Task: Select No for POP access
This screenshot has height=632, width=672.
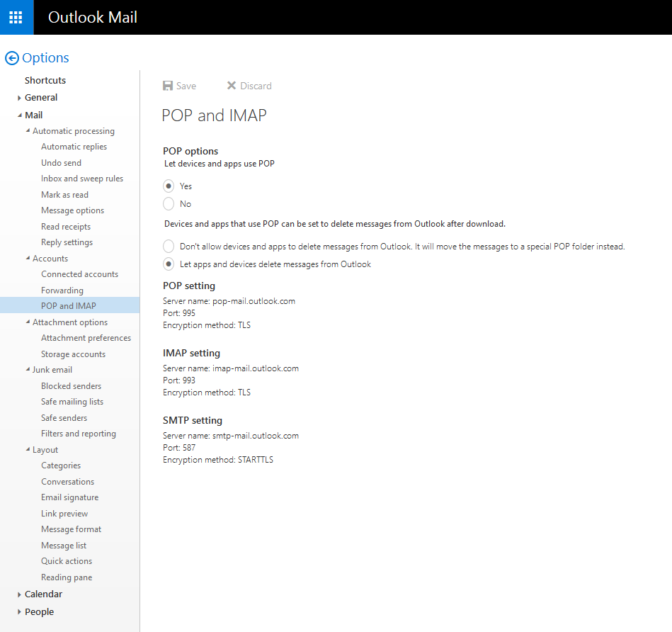Action: [x=169, y=204]
